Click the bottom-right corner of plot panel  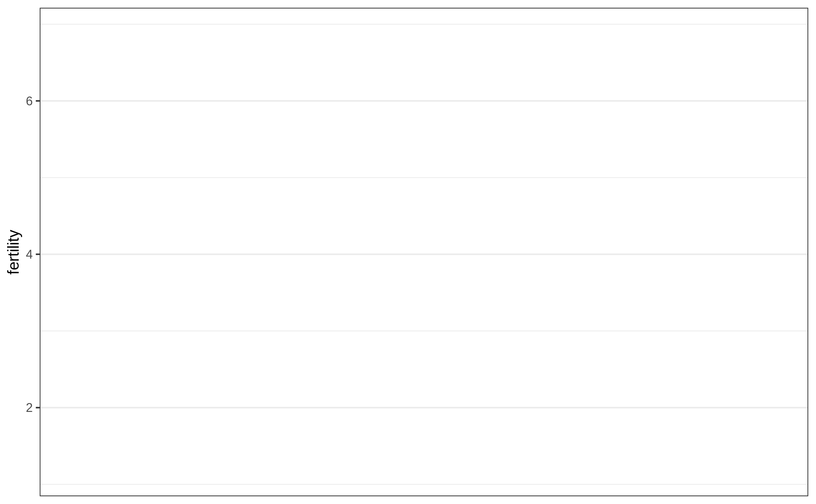point(808,496)
